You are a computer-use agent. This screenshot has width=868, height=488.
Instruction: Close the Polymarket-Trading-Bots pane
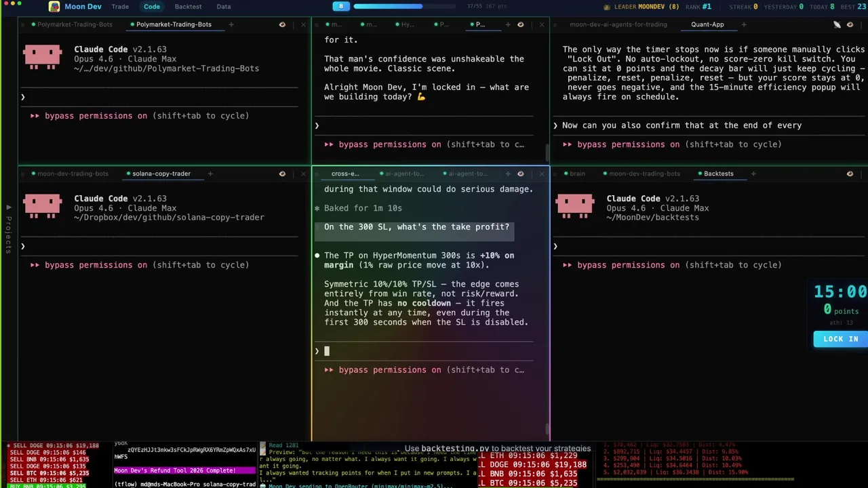click(x=303, y=24)
